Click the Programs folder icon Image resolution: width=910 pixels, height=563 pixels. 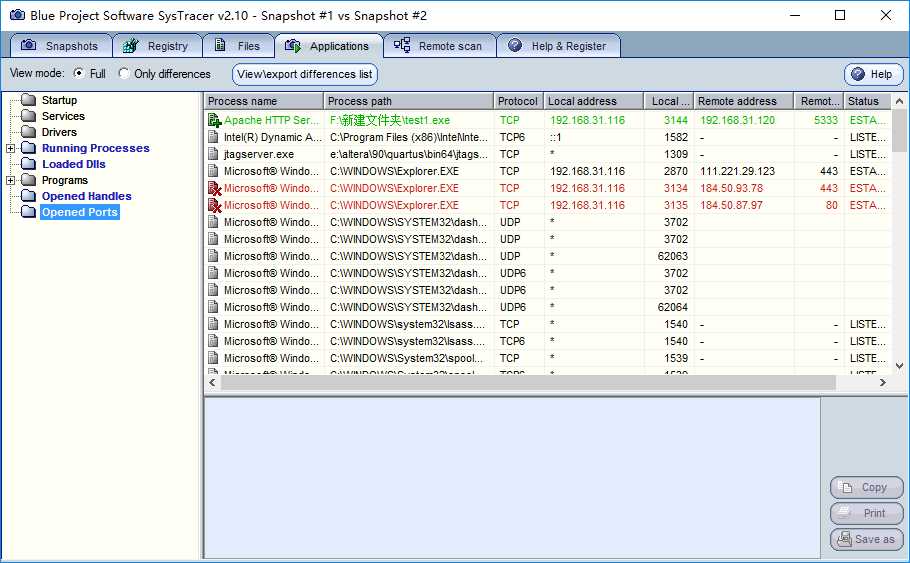coord(28,180)
